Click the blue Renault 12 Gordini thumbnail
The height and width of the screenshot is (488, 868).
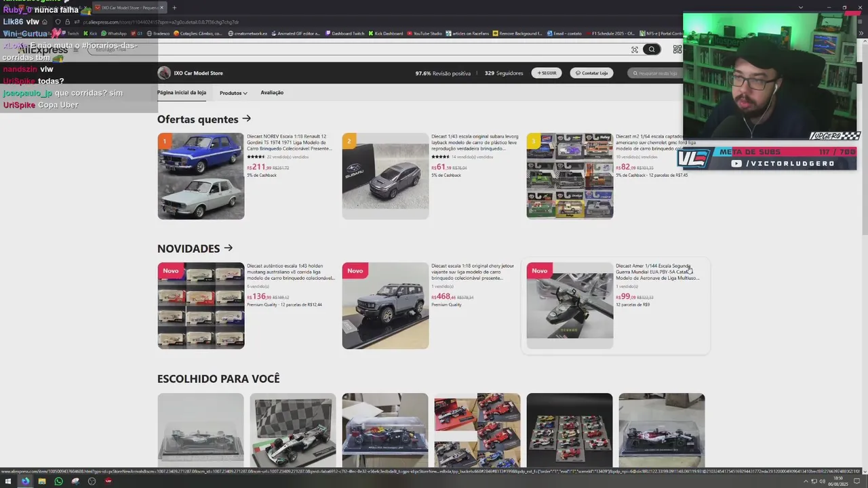[x=201, y=176]
